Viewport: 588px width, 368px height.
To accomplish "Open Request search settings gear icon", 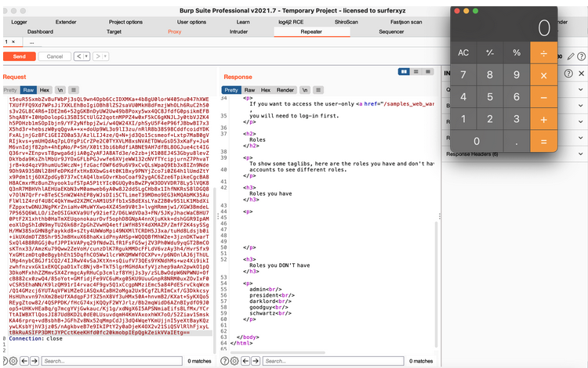I will click(x=13, y=361).
